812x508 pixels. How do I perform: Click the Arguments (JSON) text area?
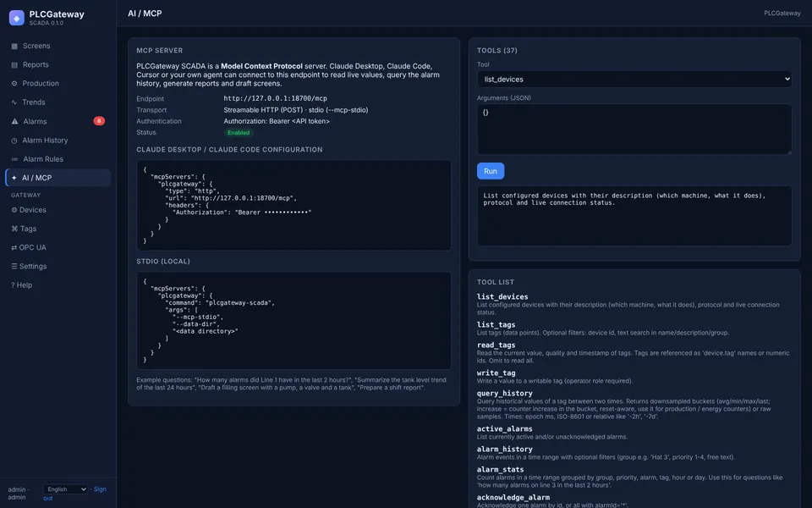point(634,129)
